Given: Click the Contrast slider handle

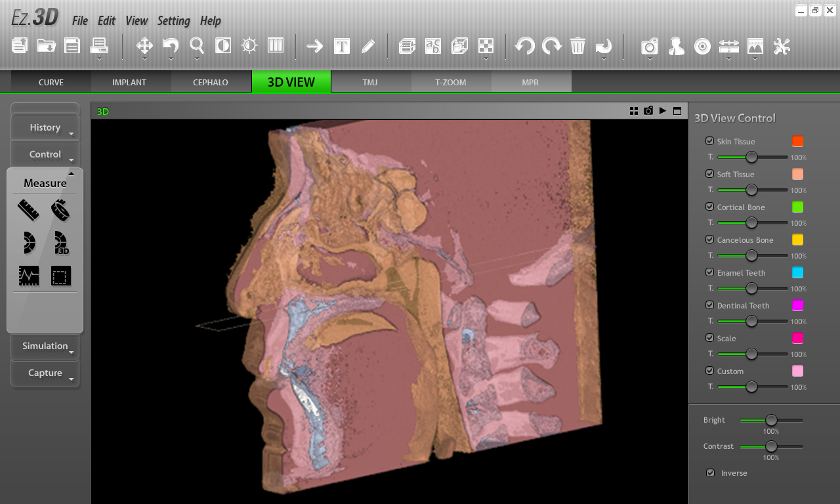Looking at the screenshot, I should coord(771,446).
